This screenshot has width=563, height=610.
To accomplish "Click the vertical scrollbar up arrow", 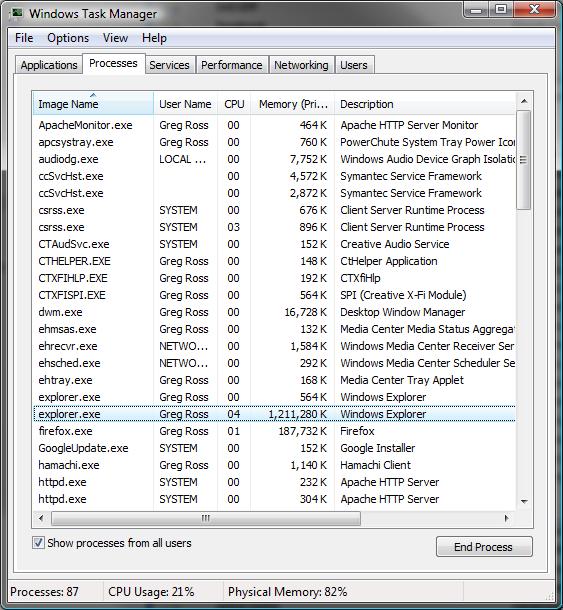I will click(524, 101).
